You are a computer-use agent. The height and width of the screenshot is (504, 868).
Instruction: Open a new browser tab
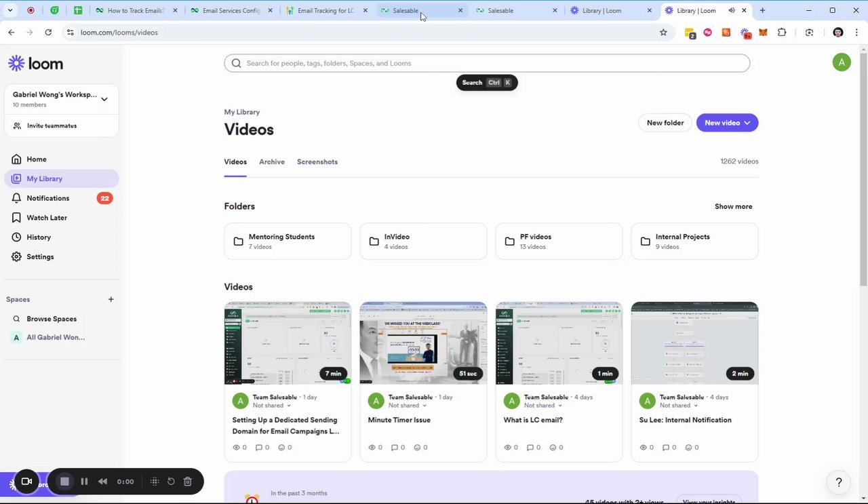pos(762,10)
